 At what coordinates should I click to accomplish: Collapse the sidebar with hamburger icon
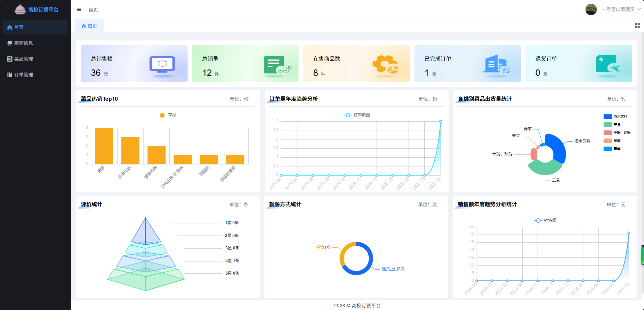pos(79,9)
